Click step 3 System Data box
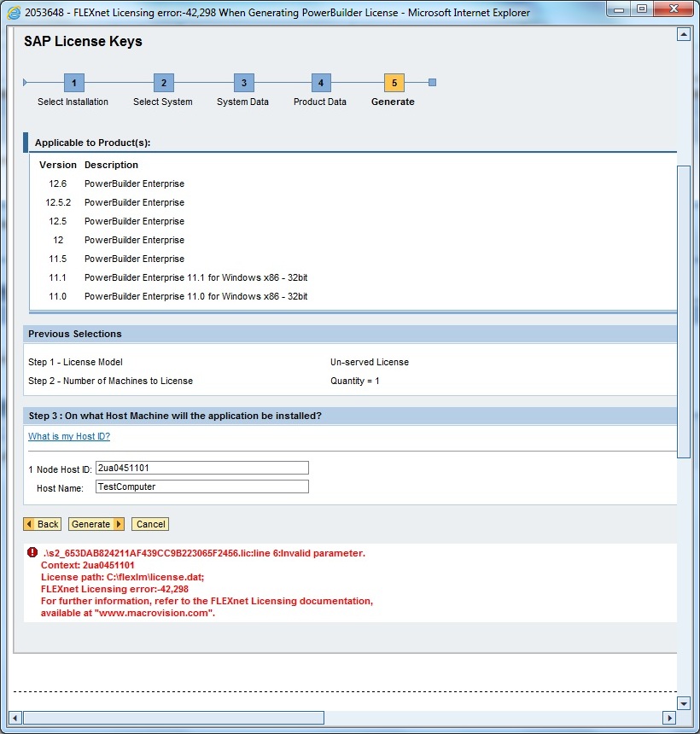Viewport: 700px width, 734px height. point(244,83)
